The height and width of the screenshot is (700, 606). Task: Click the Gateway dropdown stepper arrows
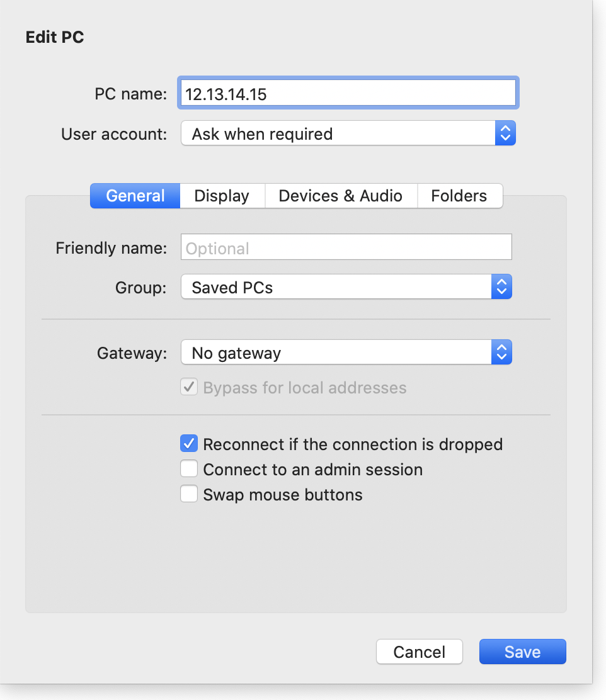[502, 352]
